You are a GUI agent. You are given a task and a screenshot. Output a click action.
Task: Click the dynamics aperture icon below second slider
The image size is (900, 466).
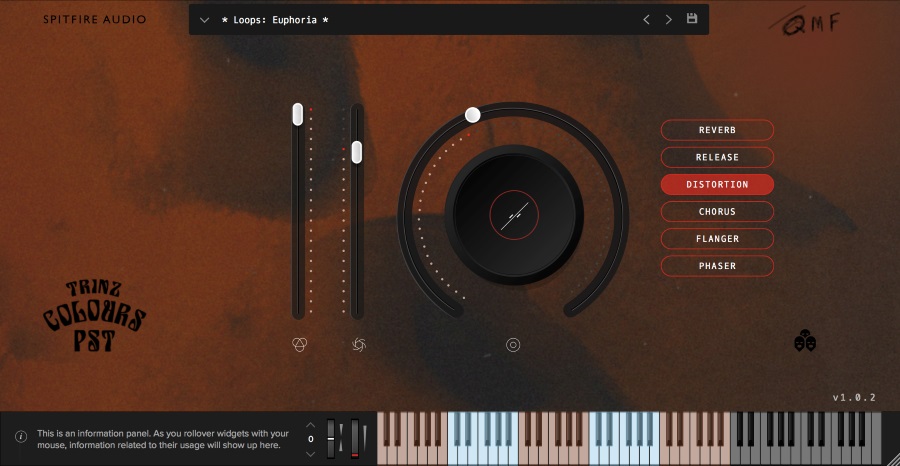click(x=359, y=344)
